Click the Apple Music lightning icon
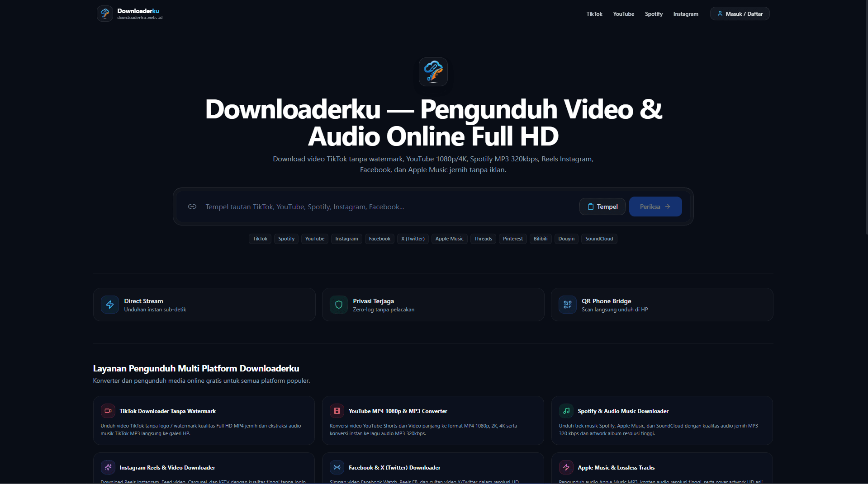Image resolution: width=868 pixels, height=484 pixels. 566,467
